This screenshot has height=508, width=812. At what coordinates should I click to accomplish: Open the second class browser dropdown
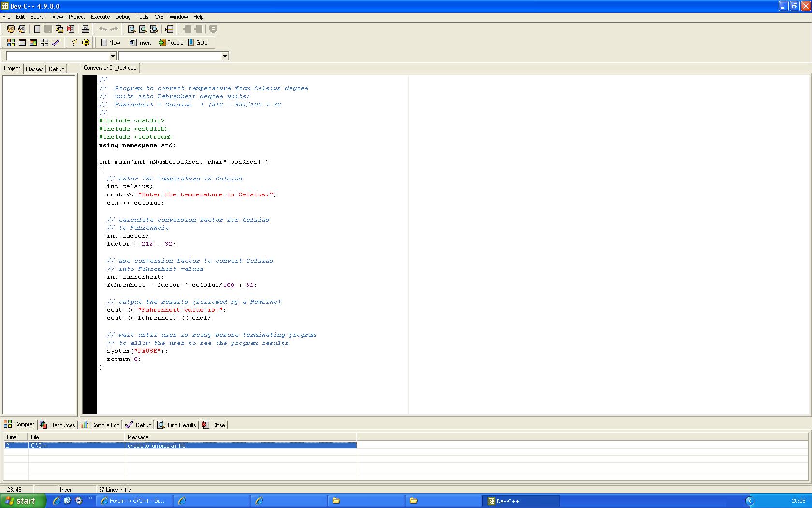224,56
